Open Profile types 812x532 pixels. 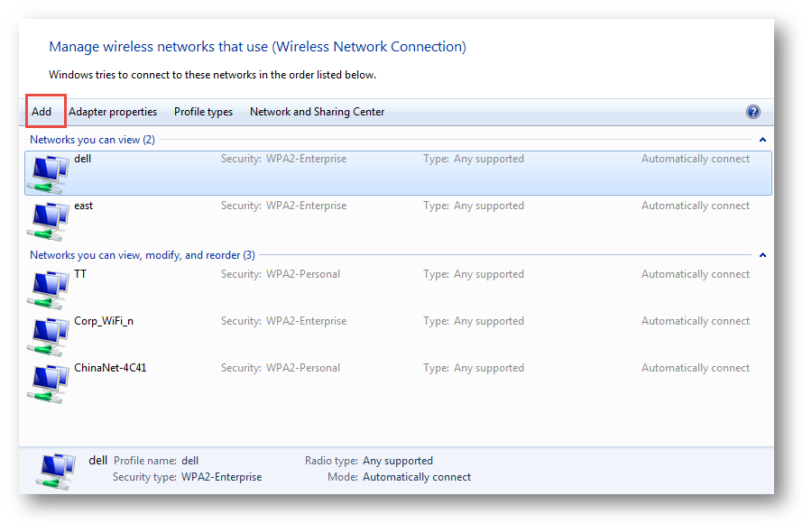[x=204, y=112]
